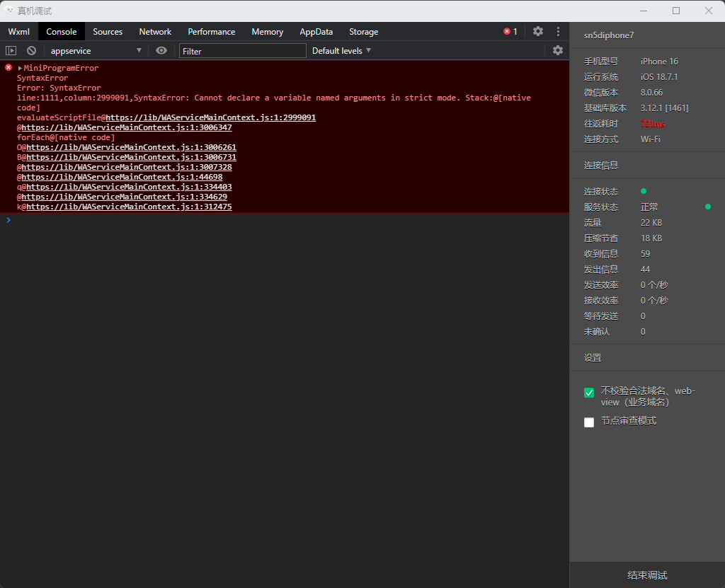Click into the Filter input field
This screenshot has width=725, height=588.
(x=243, y=51)
